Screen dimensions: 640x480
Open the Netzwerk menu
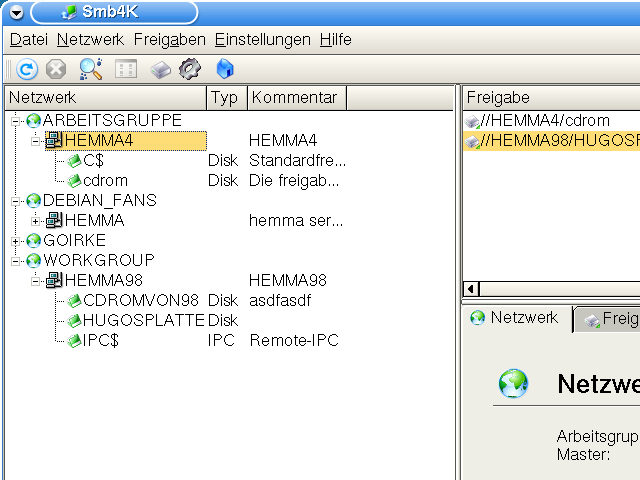(90, 40)
